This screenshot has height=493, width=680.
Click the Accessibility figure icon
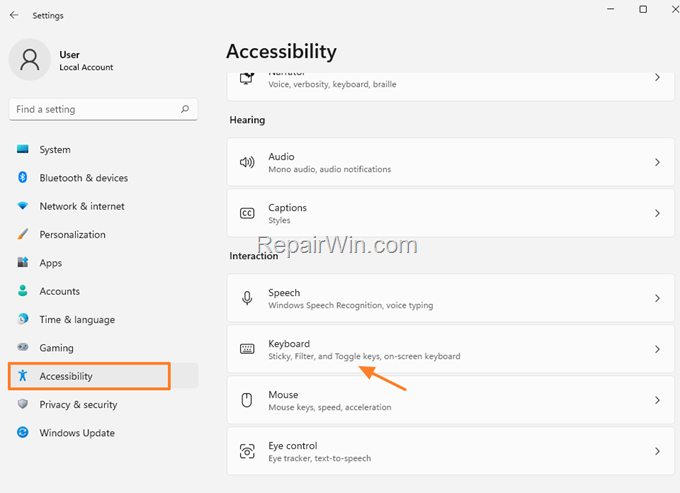(23, 375)
